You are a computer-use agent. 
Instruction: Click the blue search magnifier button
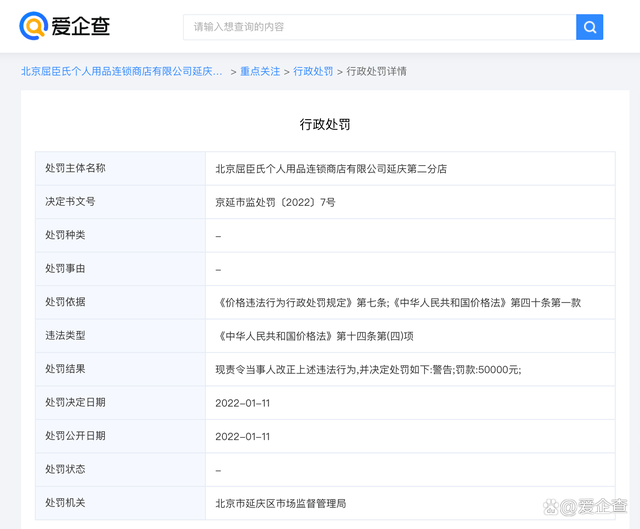point(589,27)
